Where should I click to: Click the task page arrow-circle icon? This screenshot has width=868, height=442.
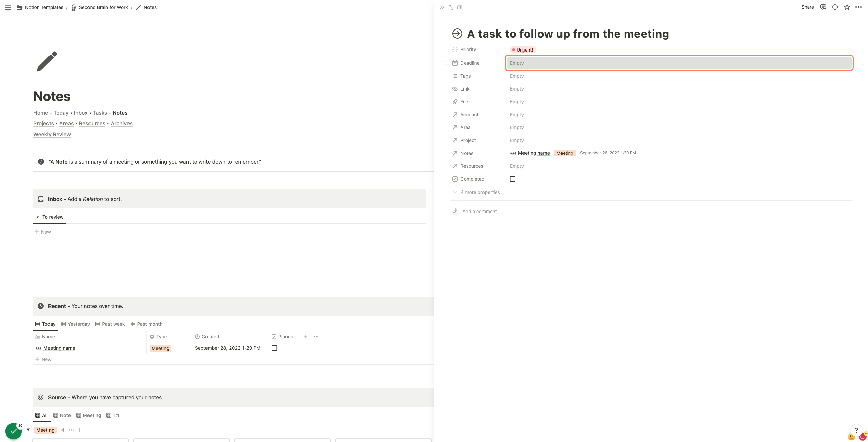click(x=457, y=34)
